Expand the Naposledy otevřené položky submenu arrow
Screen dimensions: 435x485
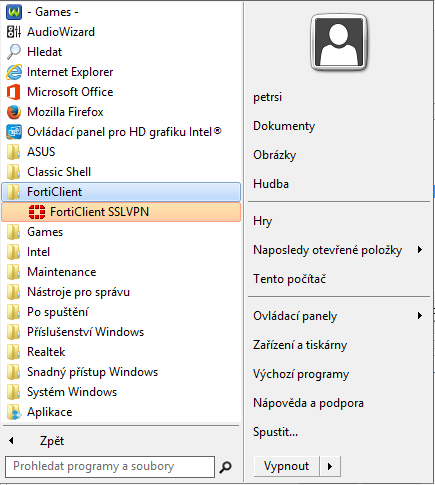coord(420,250)
